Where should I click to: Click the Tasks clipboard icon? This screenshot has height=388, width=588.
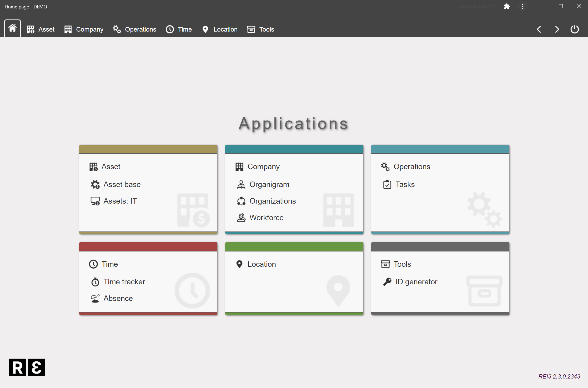point(387,185)
